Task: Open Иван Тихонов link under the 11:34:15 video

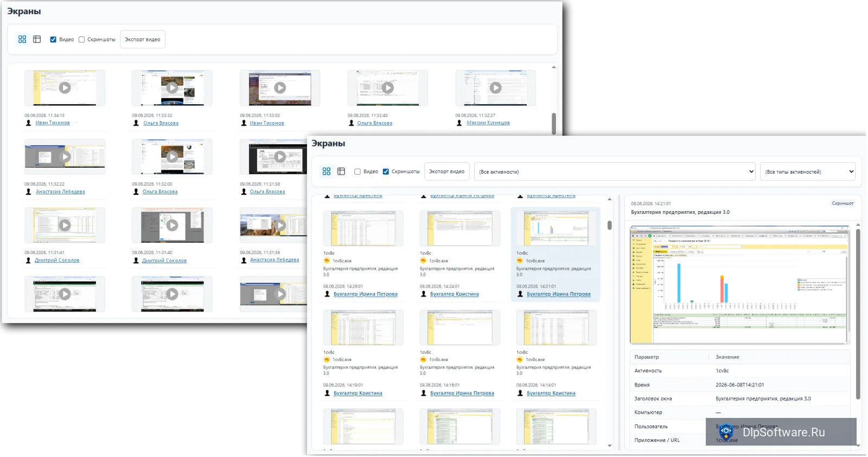Action: coord(53,123)
